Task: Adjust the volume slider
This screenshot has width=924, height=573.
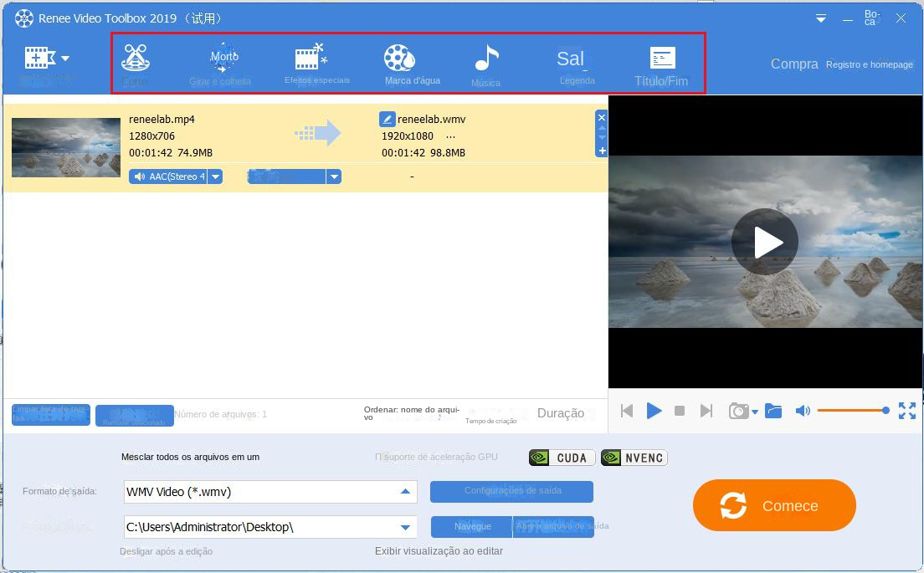Action: (x=854, y=411)
